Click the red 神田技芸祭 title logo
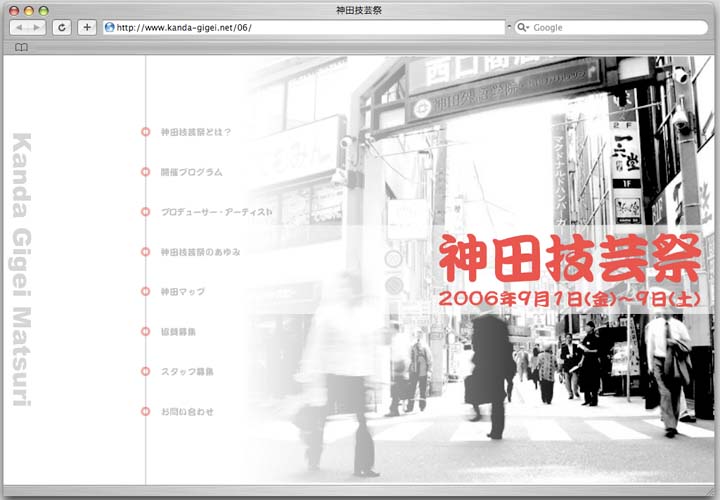The image size is (720, 500). click(x=571, y=259)
